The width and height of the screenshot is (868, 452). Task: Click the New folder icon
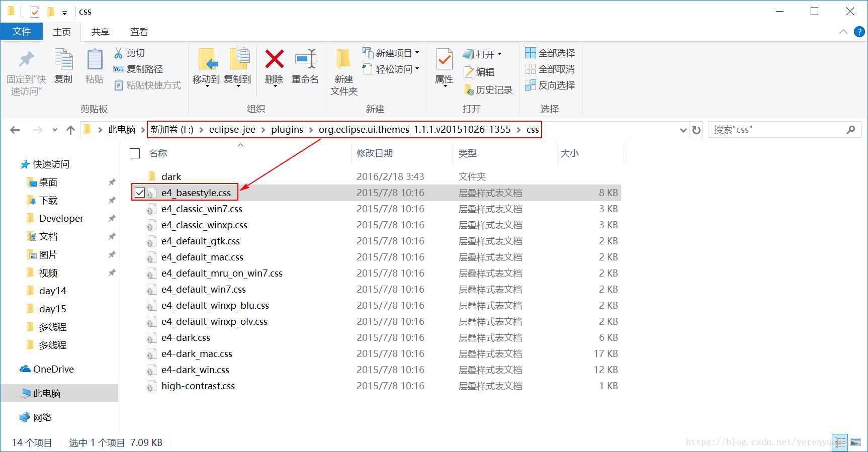click(x=343, y=59)
